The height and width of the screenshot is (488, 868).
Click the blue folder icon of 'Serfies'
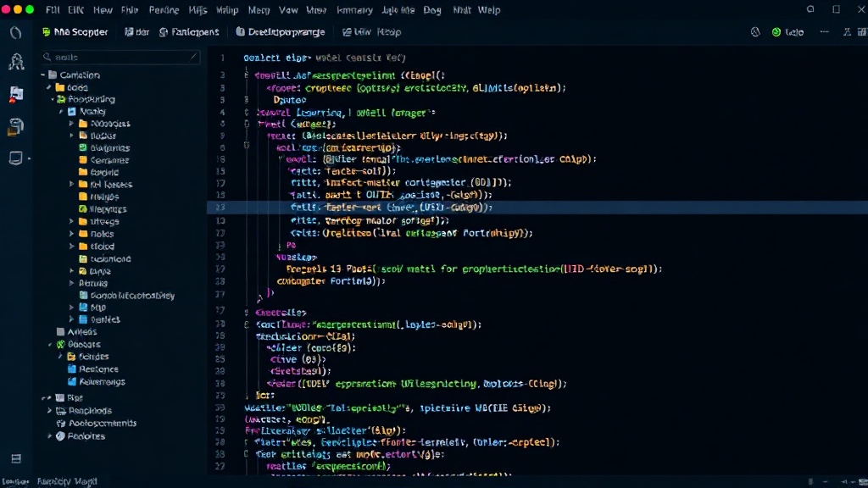(x=83, y=319)
